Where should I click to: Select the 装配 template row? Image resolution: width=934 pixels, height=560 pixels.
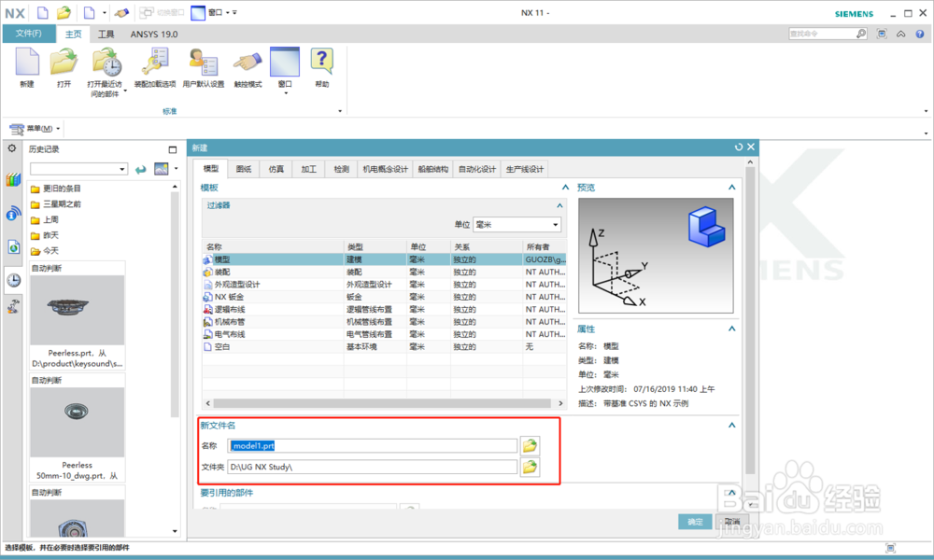[x=384, y=272]
